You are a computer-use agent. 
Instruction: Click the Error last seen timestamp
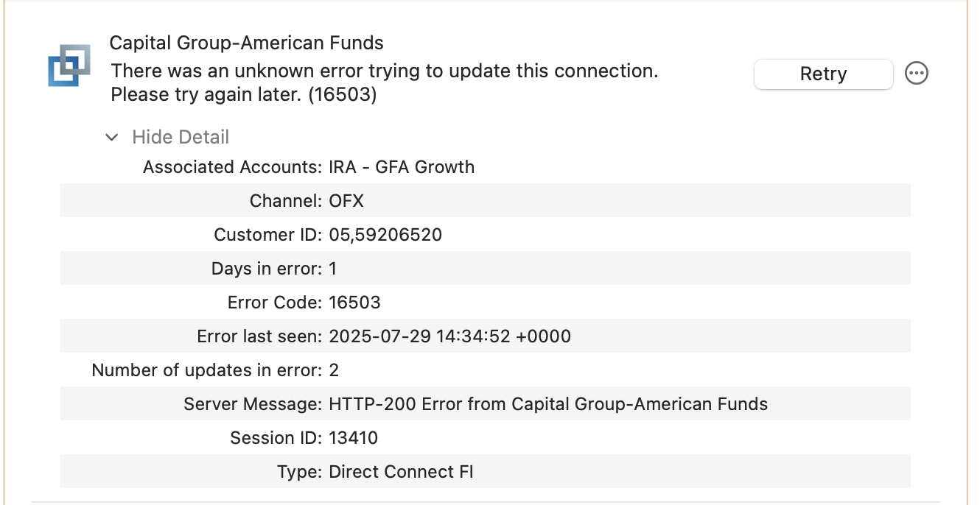(x=449, y=336)
